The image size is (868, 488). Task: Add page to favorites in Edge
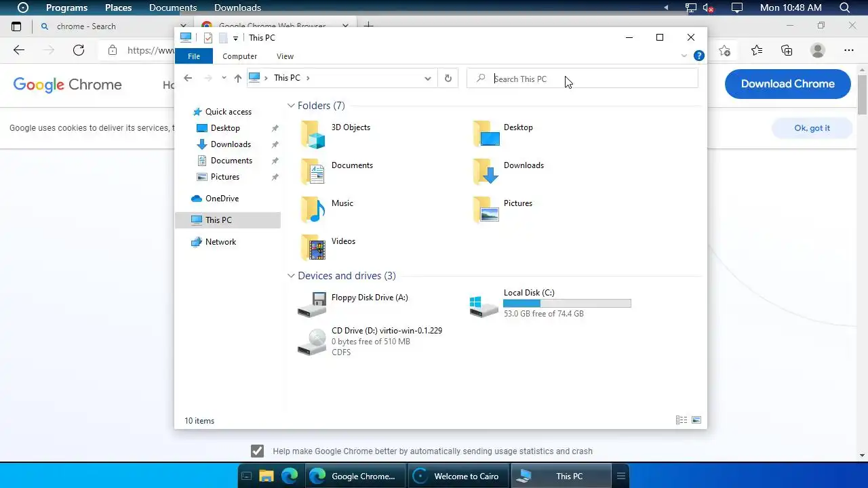coord(725,50)
